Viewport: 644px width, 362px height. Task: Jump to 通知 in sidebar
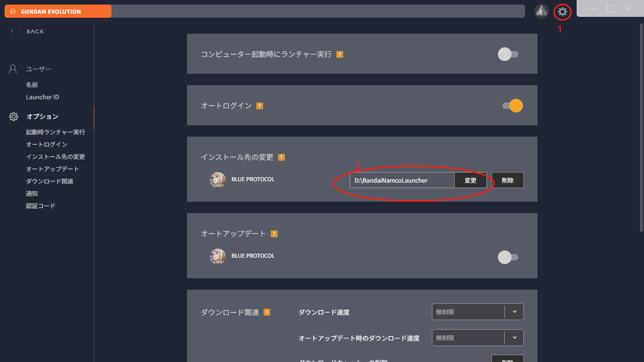[x=32, y=194]
